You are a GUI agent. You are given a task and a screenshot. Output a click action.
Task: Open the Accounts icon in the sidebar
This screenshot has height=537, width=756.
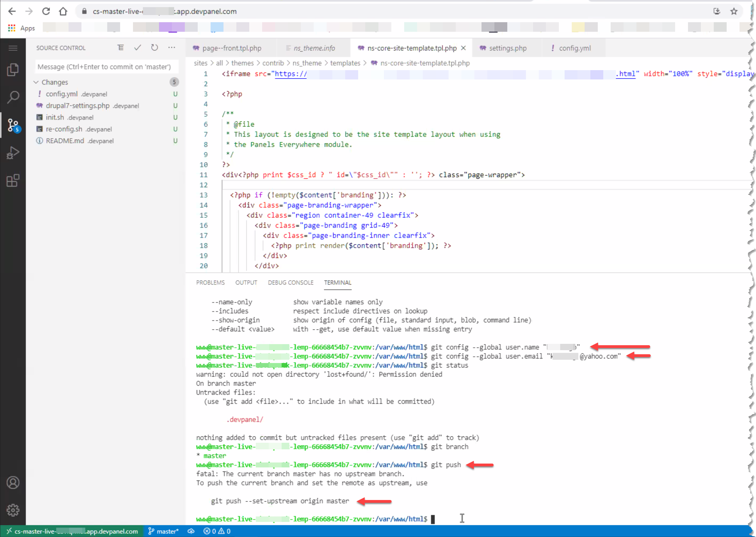coord(13,482)
